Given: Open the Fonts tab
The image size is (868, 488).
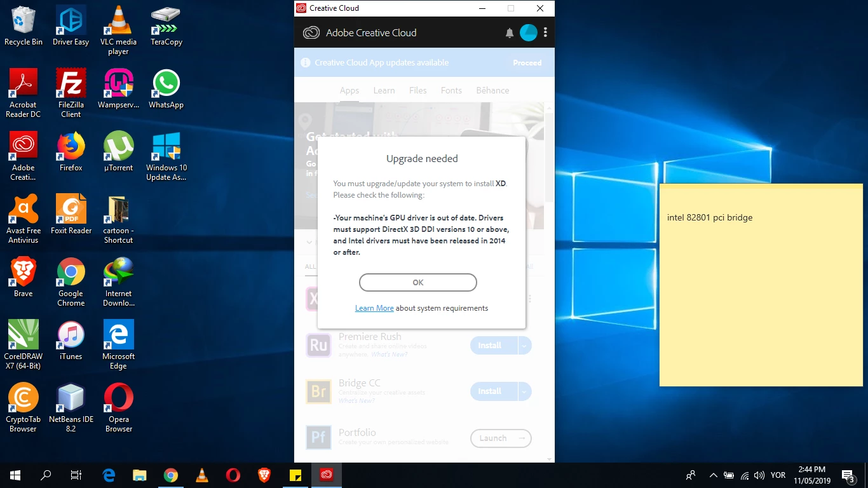Looking at the screenshot, I should click(x=451, y=90).
